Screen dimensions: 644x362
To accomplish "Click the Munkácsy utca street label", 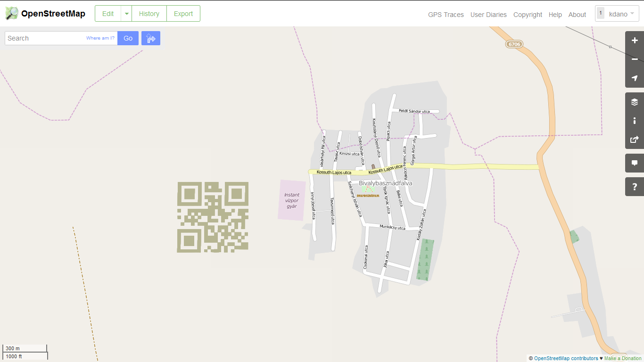I will (393, 228).
